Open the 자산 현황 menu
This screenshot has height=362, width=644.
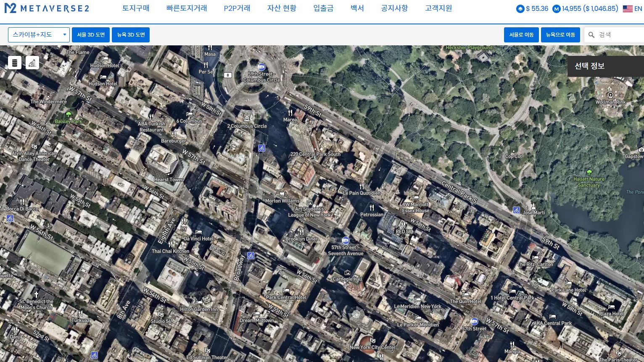[x=282, y=8]
